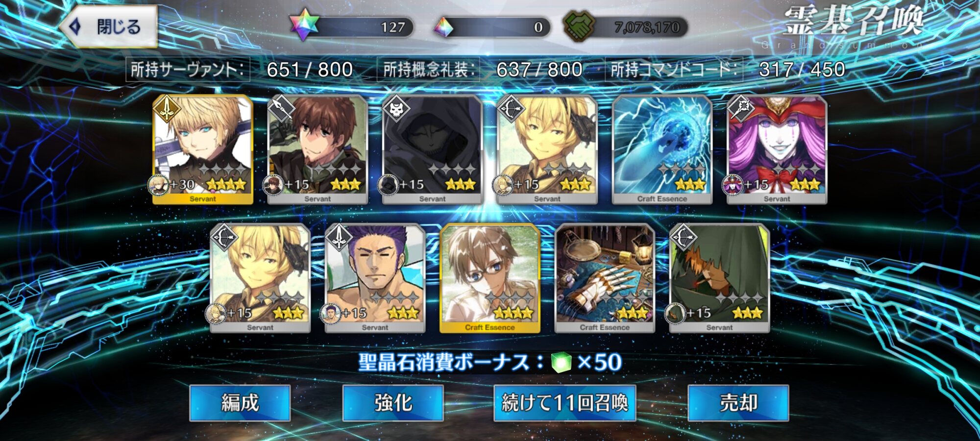Tap the green handshake Friend Point icon
The width and height of the screenshot is (980, 441).
pos(579,26)
